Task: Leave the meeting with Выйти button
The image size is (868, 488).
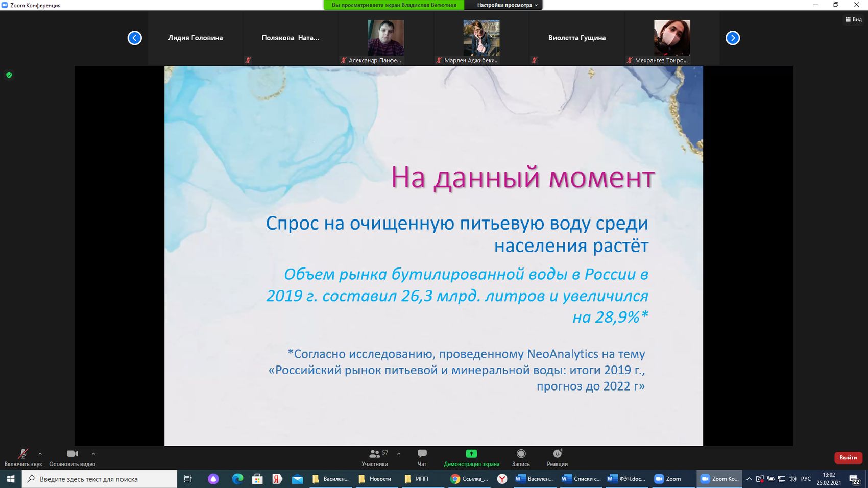Action: coord(848,457)
